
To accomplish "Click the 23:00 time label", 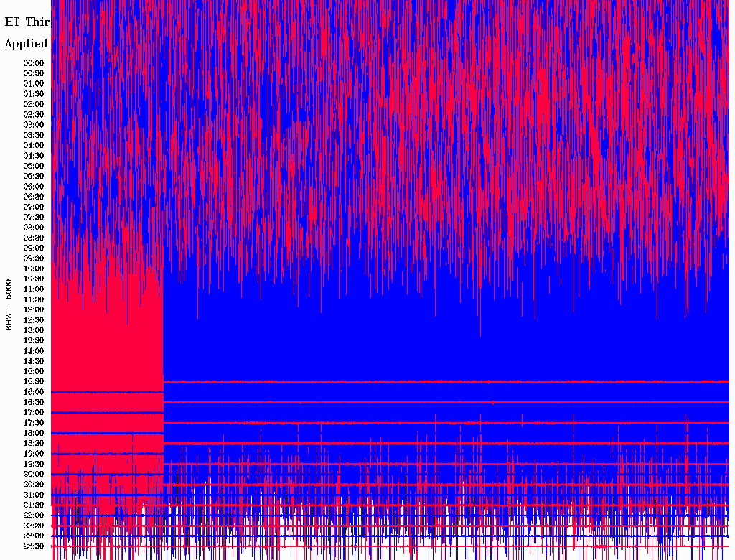I will click(x=34, y=536).
